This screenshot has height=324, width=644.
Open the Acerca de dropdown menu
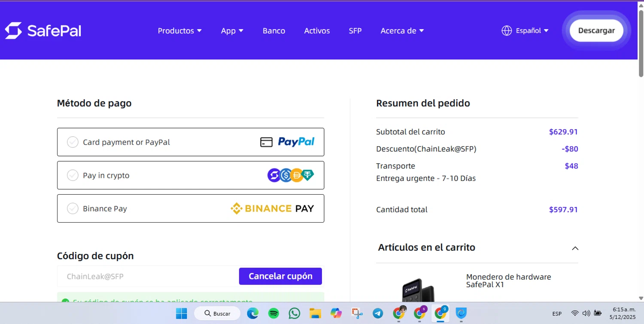402,31
